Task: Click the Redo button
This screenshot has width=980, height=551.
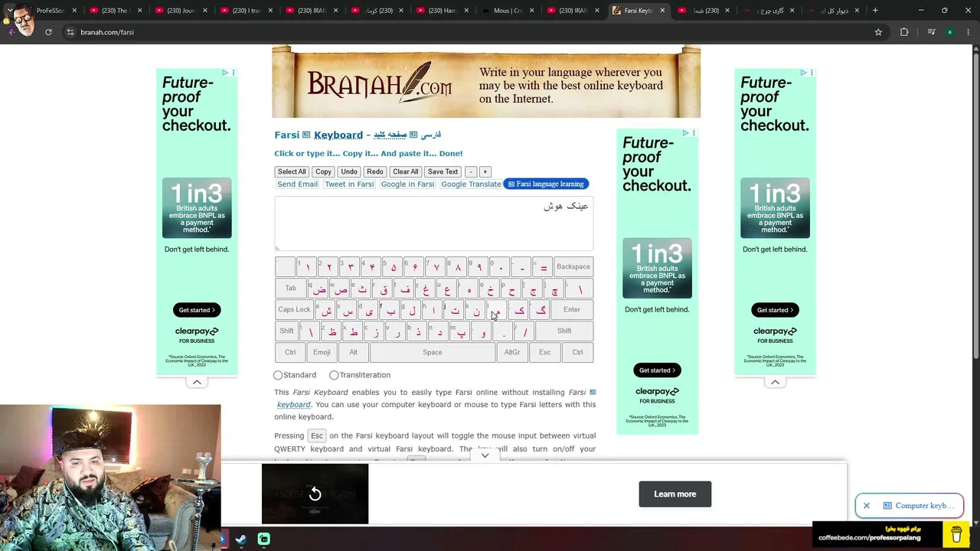Action: pos(374,171)
